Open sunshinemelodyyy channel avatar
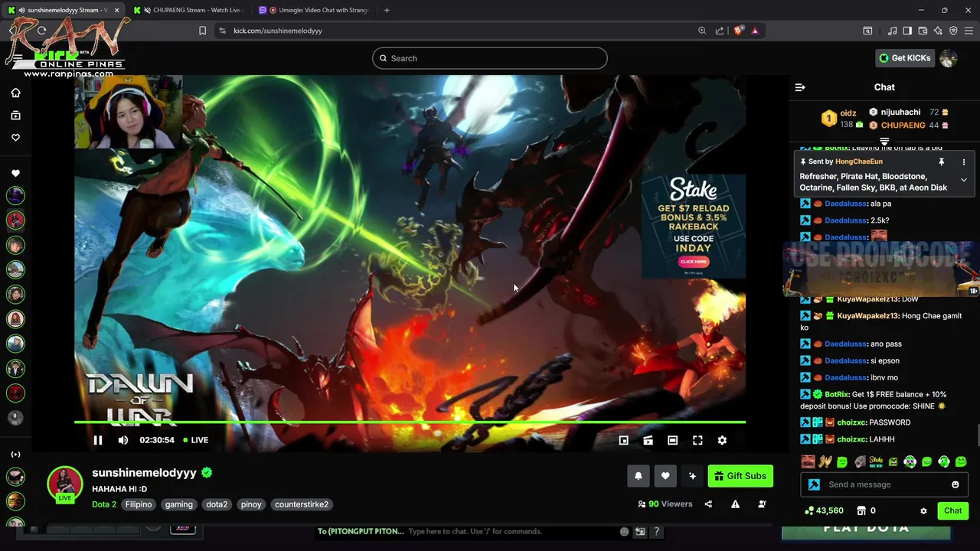 tap(65, 483)
